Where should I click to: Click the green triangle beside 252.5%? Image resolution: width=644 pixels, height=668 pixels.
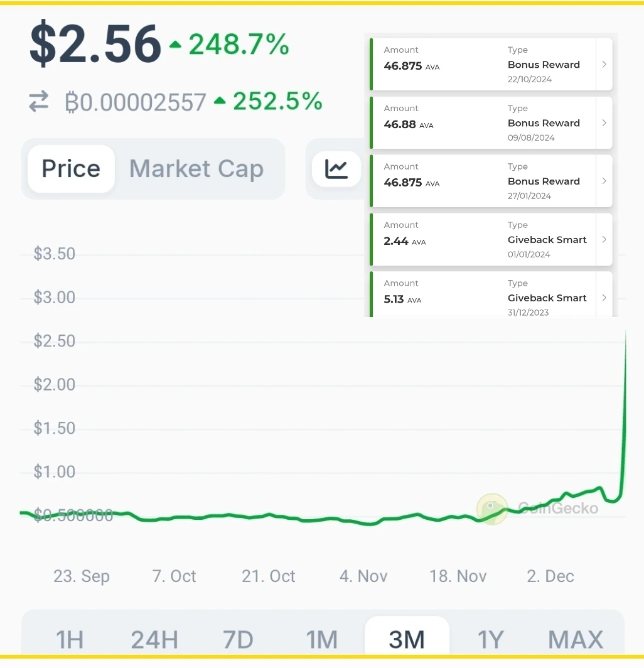point(219,101)
